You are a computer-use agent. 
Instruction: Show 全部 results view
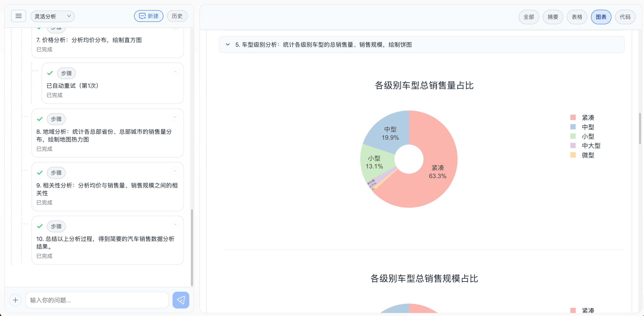pyautogui.click(x=529, y=17)
